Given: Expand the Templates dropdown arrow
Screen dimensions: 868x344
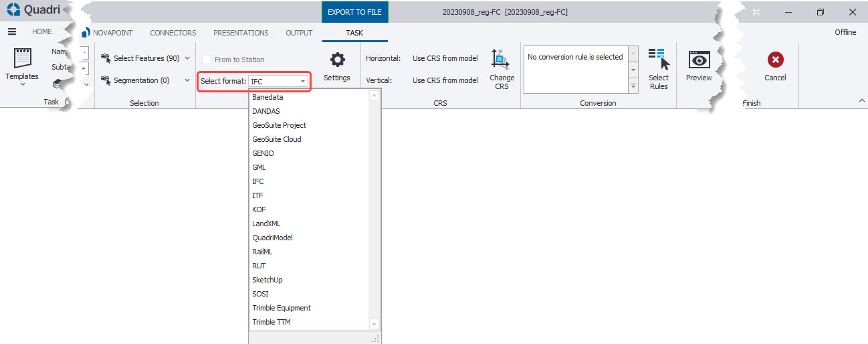Looking at the screenshot, I should click(x=22, y=85).
